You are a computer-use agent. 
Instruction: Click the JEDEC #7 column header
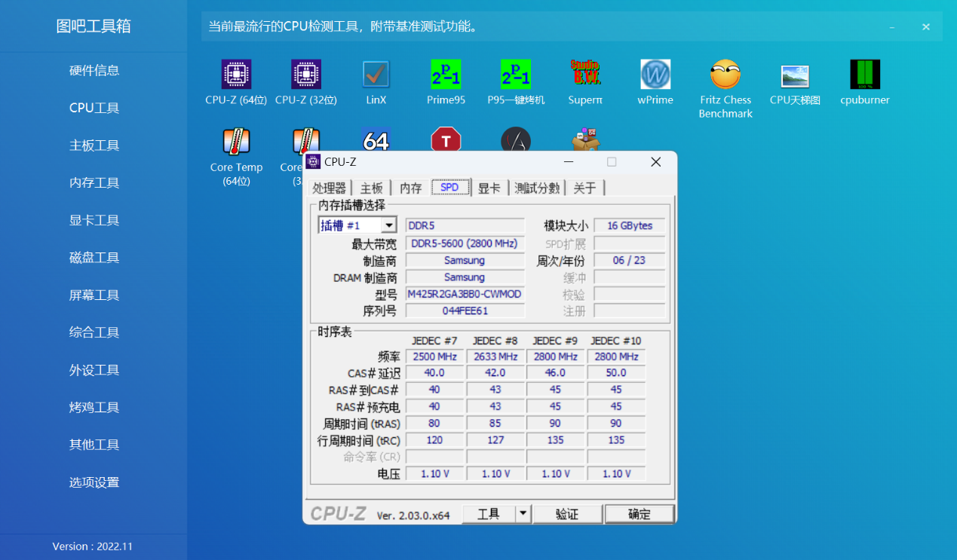coord(435,341)
